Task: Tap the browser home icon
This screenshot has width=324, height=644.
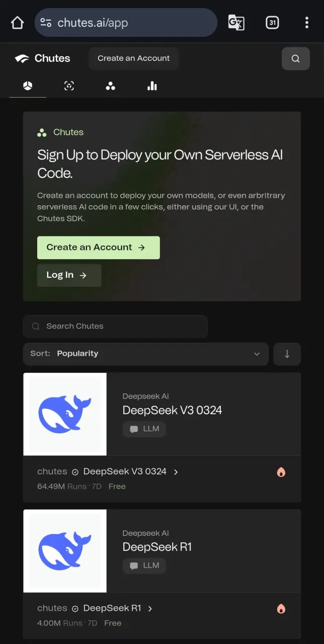Action: 18,23
